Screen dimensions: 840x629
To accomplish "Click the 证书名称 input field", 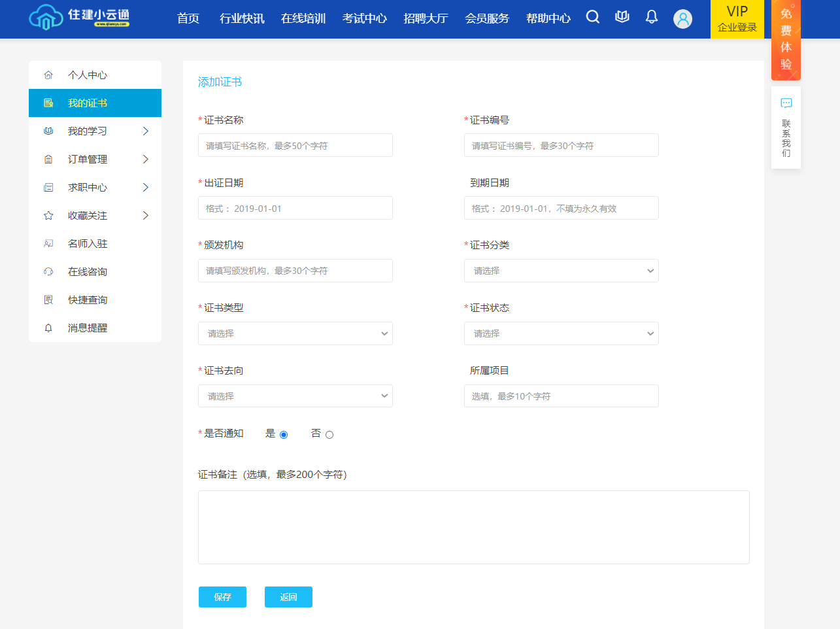I will (x=295, y=145).
